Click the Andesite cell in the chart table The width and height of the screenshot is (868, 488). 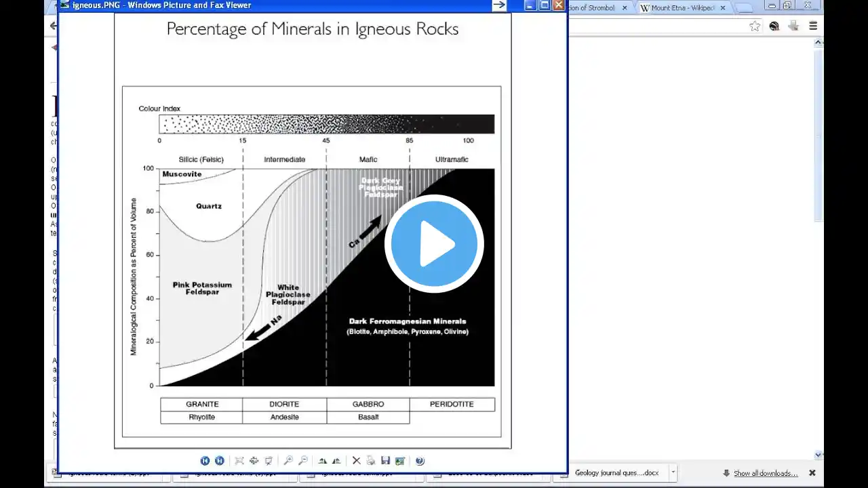pos(285,417)
